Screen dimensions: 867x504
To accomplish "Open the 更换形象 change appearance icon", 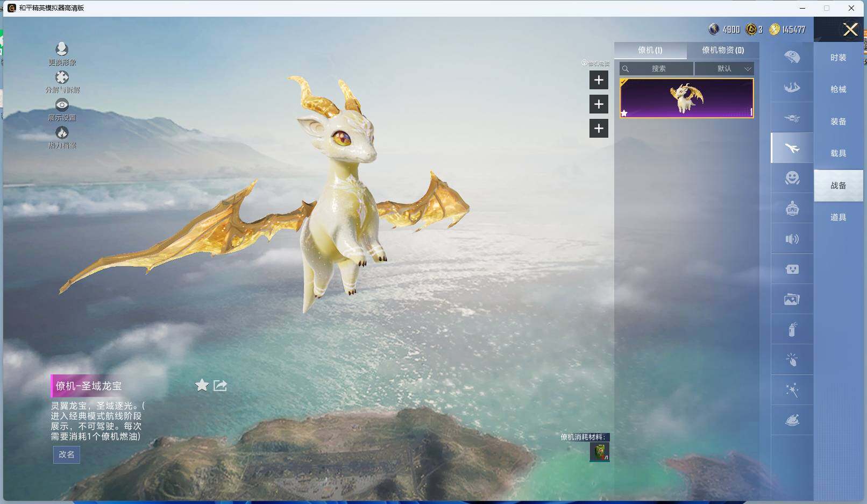I will point(62,49).
